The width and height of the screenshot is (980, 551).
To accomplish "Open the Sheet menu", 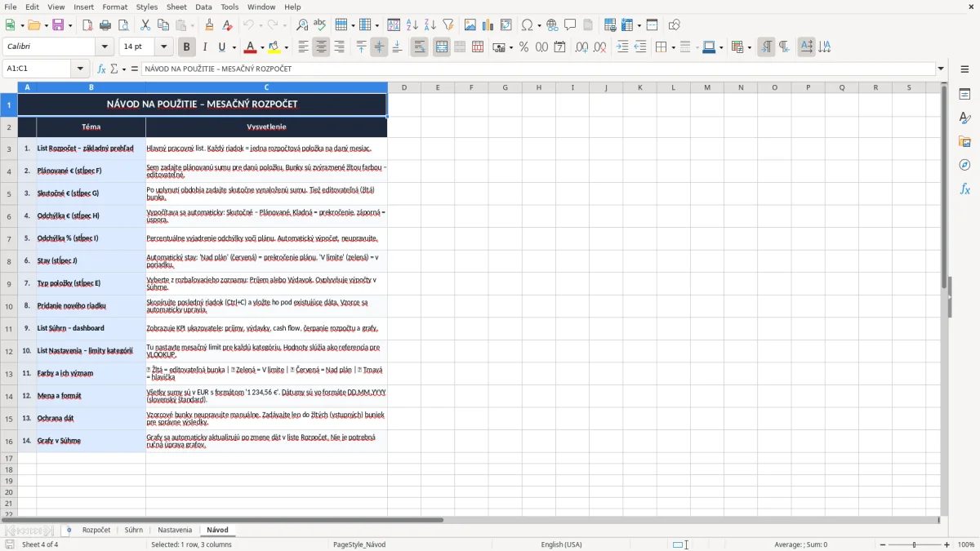I will coord(176,7).
